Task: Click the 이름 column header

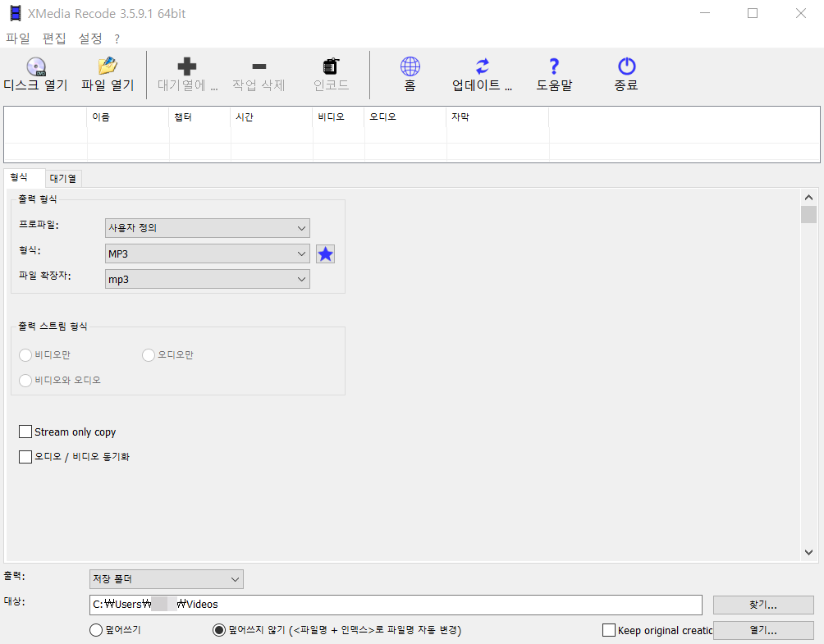Action: pos(128,117)
